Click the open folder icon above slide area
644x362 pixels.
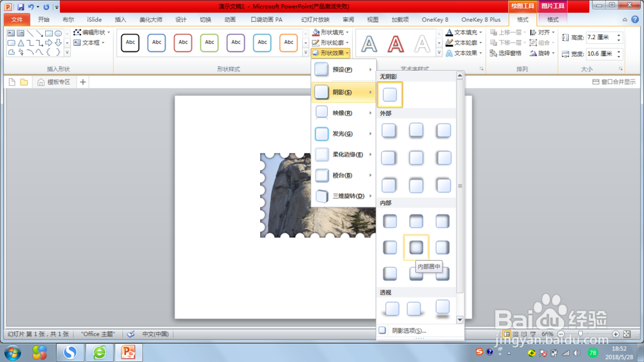tap(24, 82)
